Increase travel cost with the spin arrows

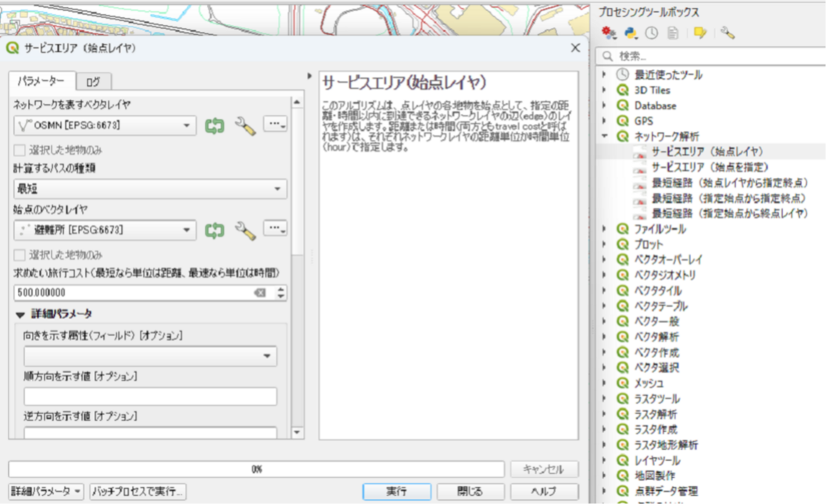click(281, 289)
